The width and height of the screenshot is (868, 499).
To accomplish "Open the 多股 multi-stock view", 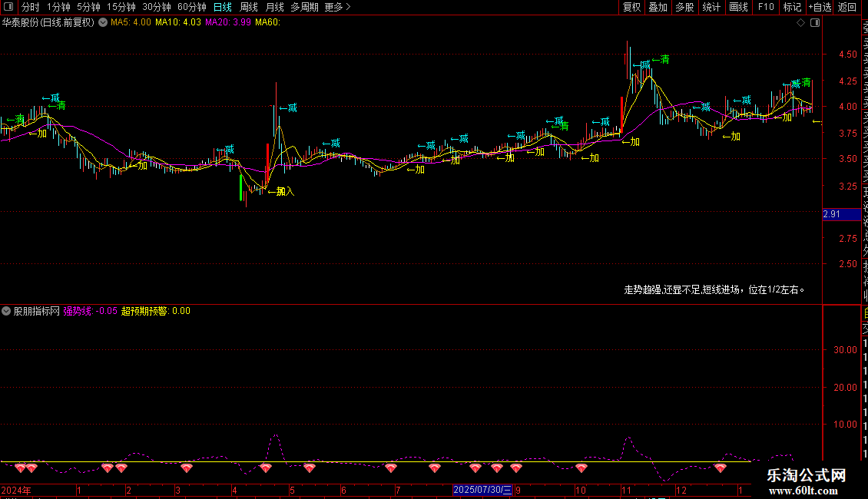I will click(684, 7).
